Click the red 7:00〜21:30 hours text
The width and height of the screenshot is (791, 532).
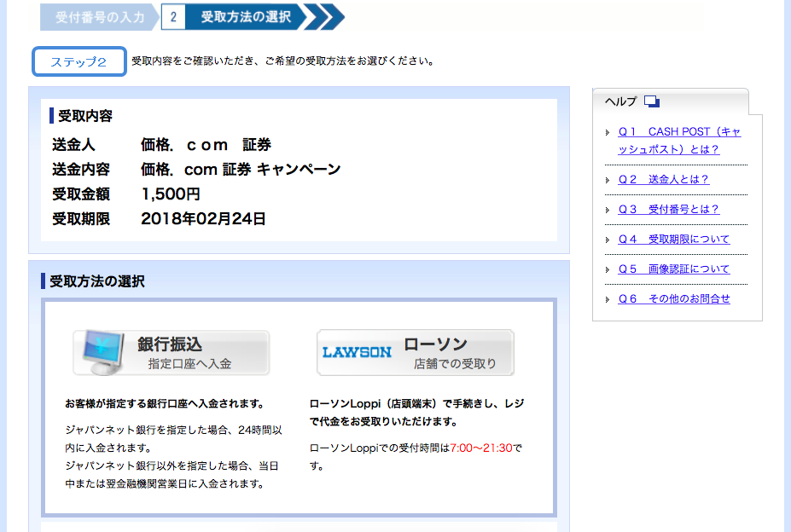coord(480,448)
